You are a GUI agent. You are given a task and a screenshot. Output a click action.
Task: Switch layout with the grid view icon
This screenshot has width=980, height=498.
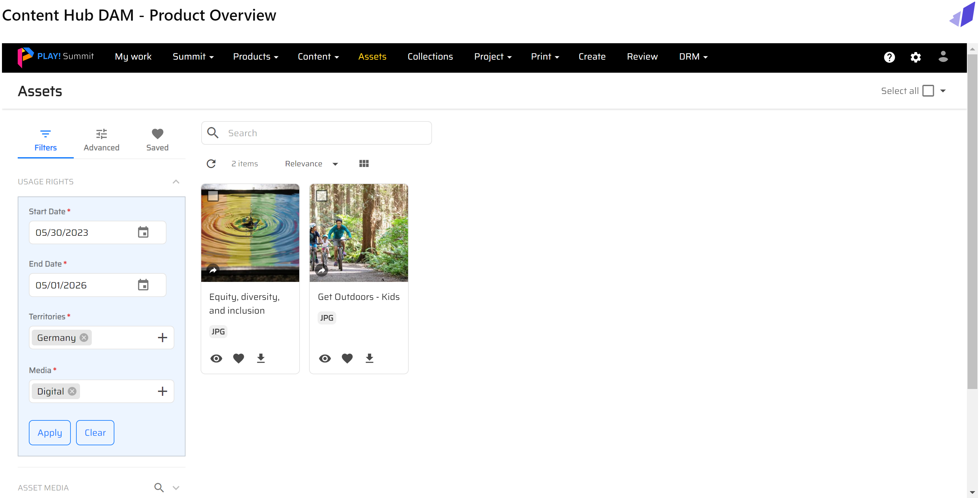coord(364,163)
